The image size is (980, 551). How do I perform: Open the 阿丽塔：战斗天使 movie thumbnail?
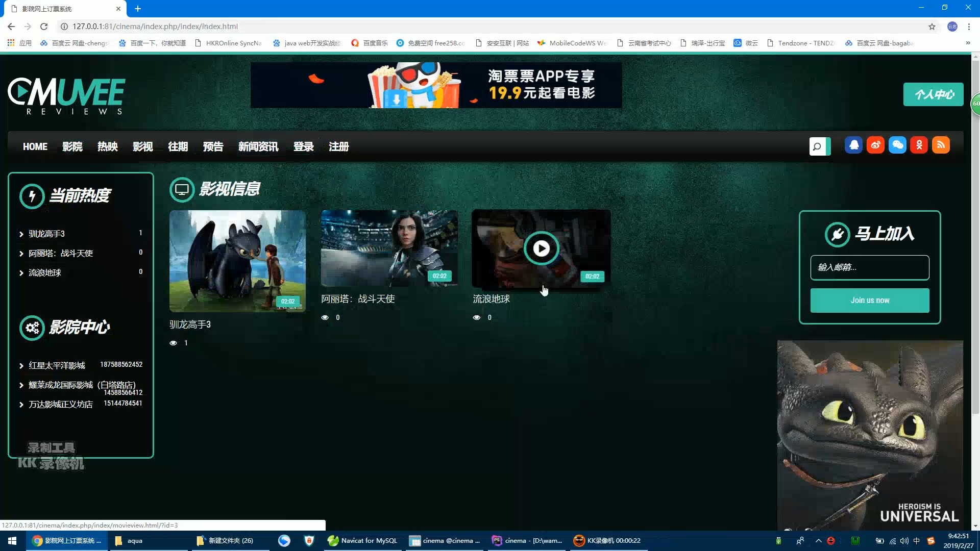point(389,248)
